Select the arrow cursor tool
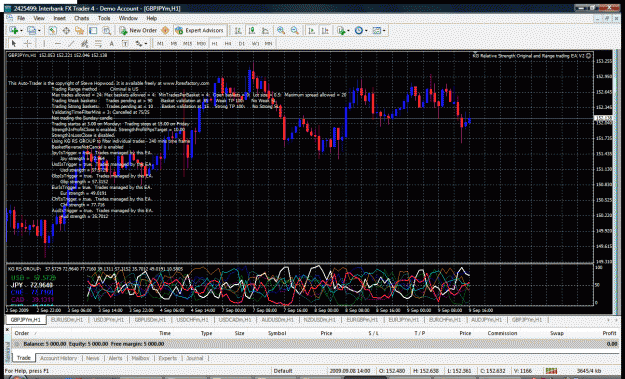 (14, 43)
